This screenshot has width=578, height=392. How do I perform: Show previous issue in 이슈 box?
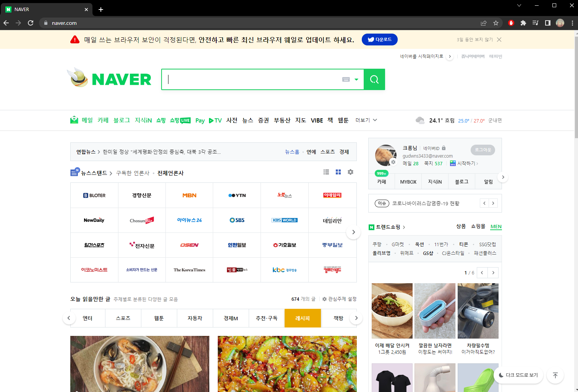[x=484, y=203]
